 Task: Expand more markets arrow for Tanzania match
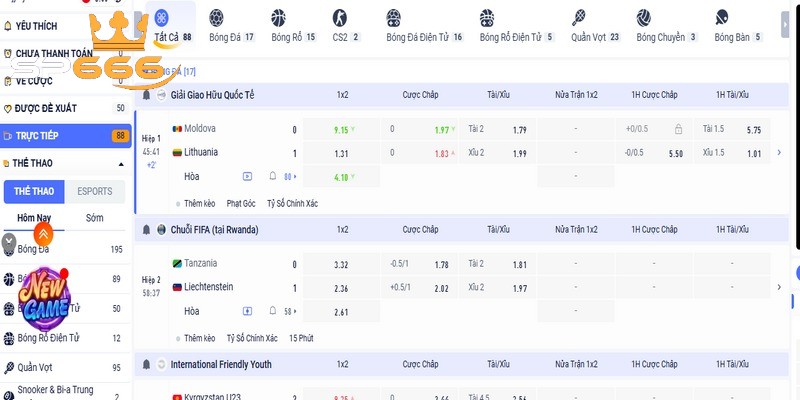(779, 287)
